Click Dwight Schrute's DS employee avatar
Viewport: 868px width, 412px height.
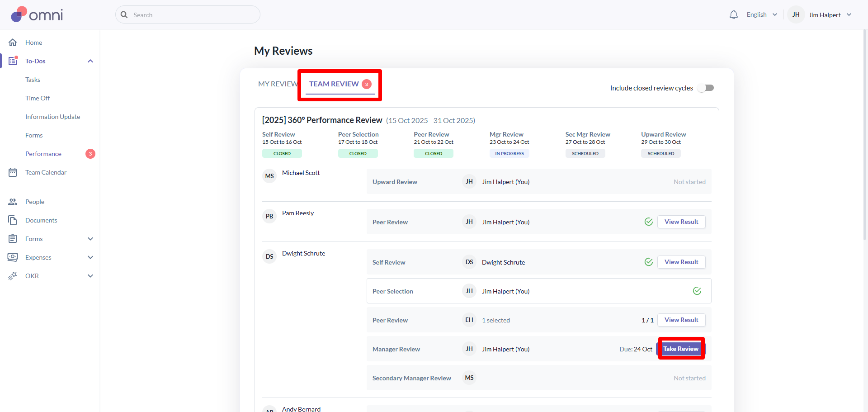click(269, 256)
